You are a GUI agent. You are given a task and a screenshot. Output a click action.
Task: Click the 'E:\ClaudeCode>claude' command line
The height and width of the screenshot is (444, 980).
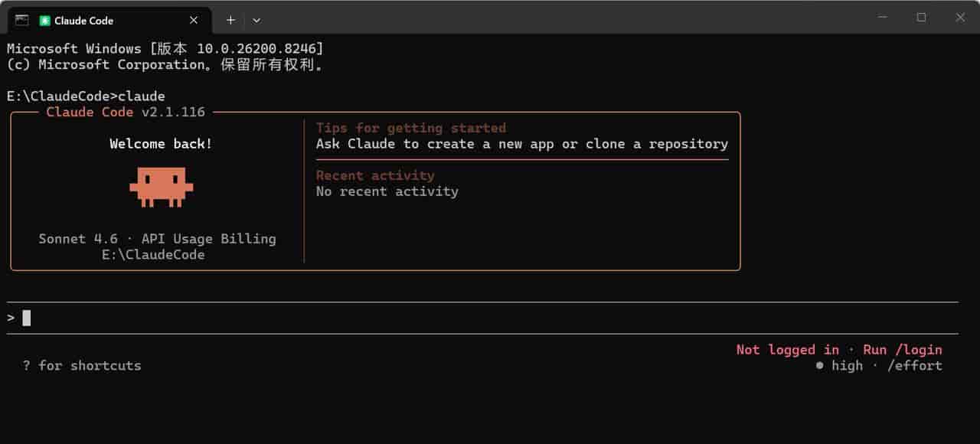86,96
